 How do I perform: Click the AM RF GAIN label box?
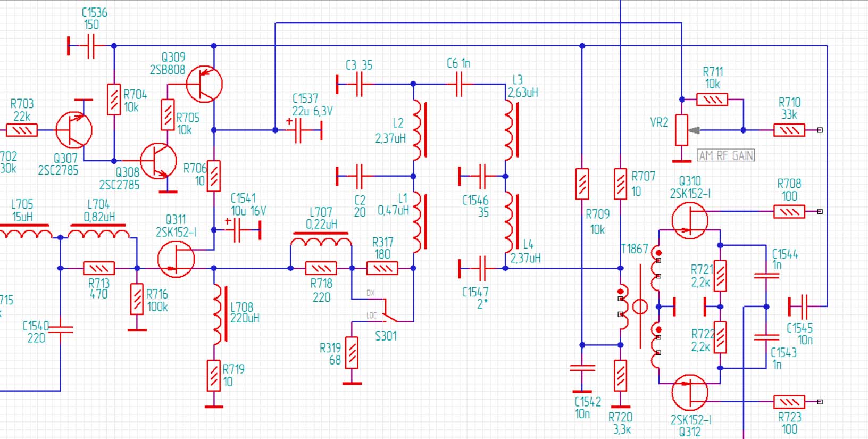tap(726, 155)
